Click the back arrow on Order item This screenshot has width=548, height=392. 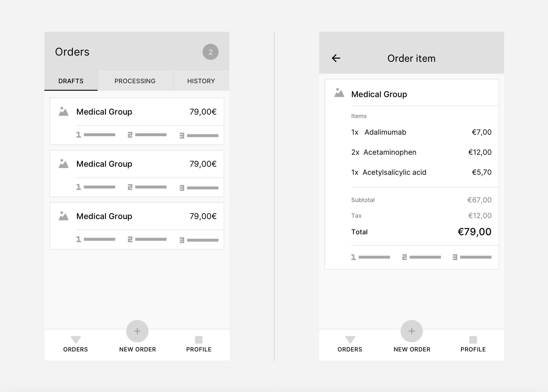336,58
